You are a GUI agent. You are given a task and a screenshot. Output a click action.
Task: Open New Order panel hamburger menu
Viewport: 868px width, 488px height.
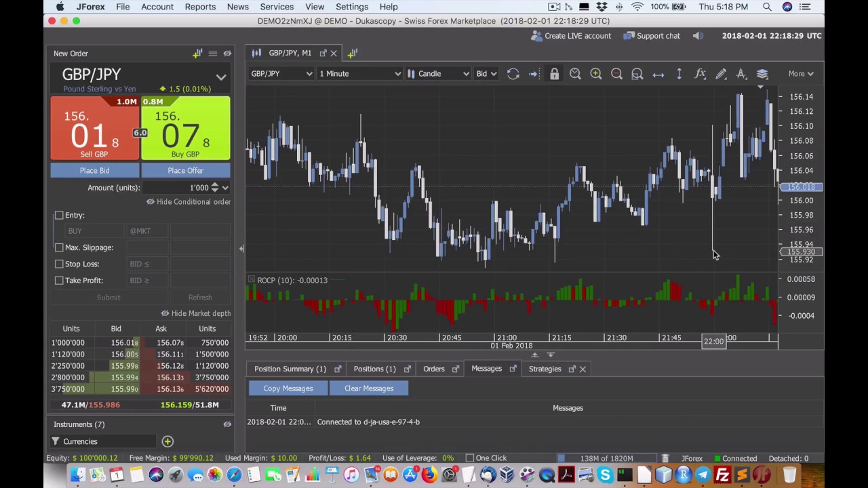[212, 54]
